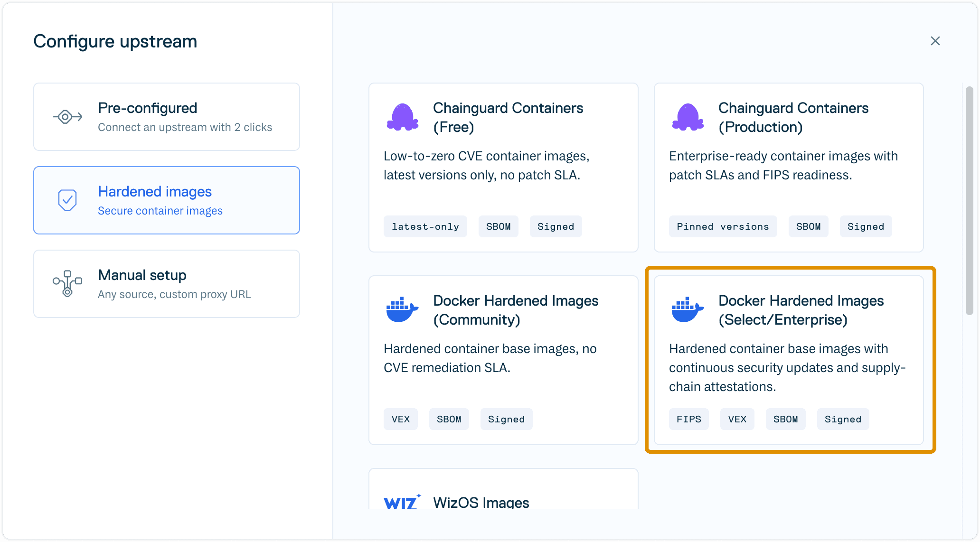Image resolution: width=980 pixels, height=542 pixels.
Task: Click the SBOM tag on Chainguard Free card
Action: [x=499, y=226]
